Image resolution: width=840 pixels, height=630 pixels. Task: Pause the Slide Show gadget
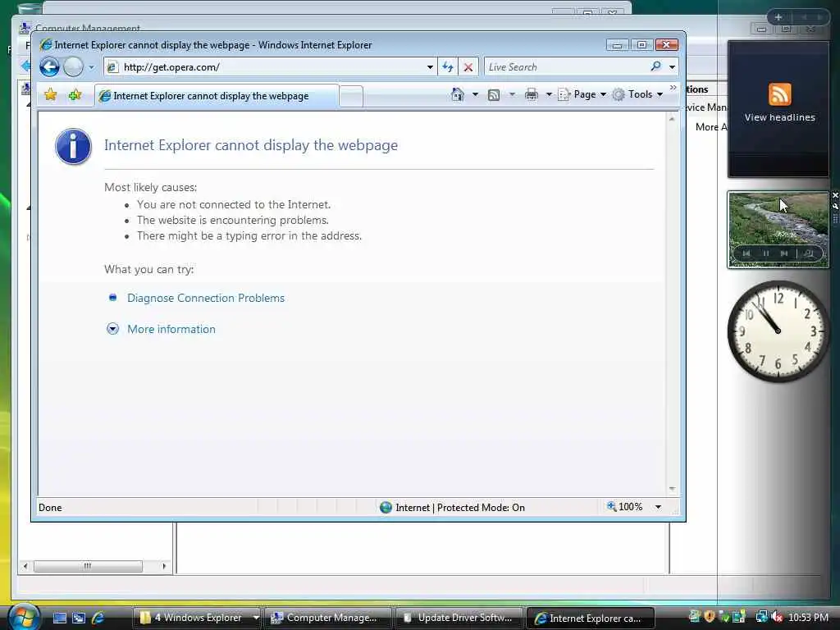(x=766, y=253)
